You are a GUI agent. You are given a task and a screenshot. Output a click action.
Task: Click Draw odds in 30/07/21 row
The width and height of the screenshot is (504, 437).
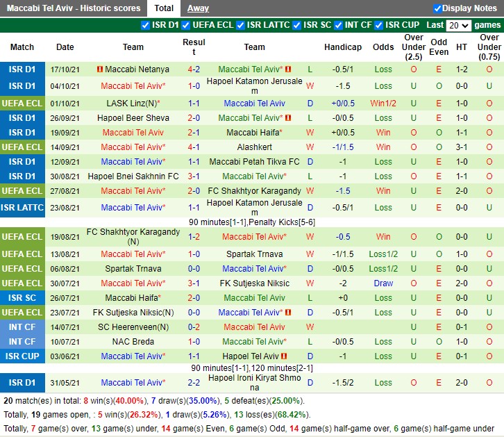(383, 283)
